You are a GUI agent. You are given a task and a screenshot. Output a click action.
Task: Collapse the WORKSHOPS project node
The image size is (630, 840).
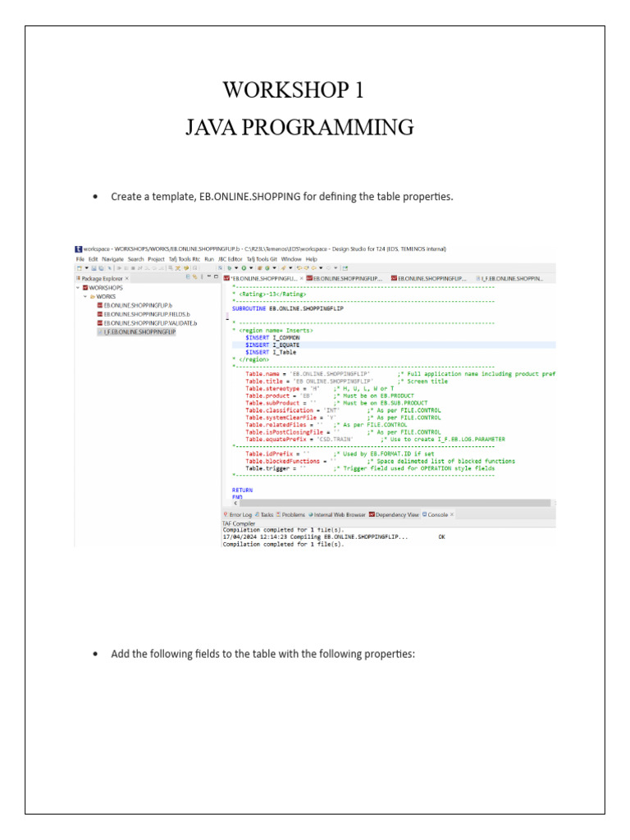78,288
